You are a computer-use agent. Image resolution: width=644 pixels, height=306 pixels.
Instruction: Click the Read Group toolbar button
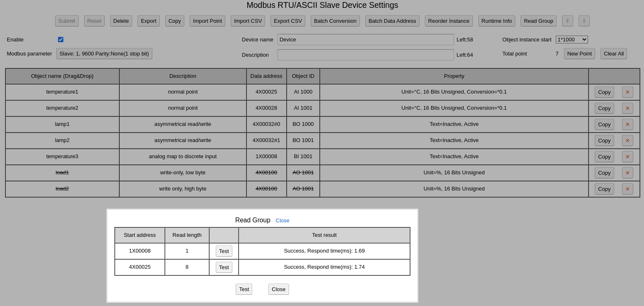[538, 21]
